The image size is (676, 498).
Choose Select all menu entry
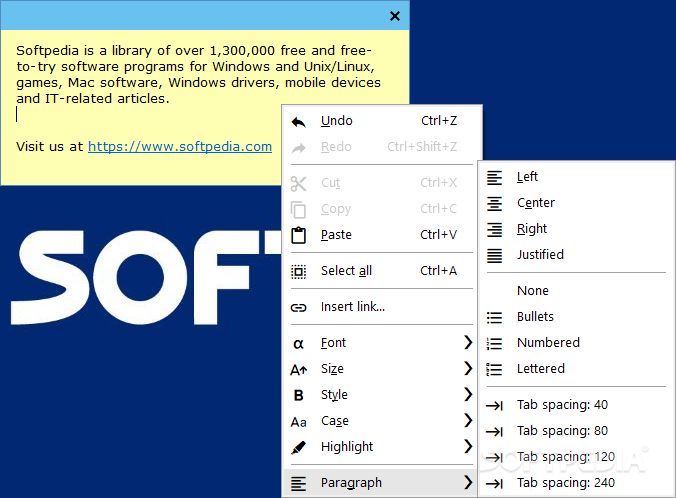tap(382, 271)
